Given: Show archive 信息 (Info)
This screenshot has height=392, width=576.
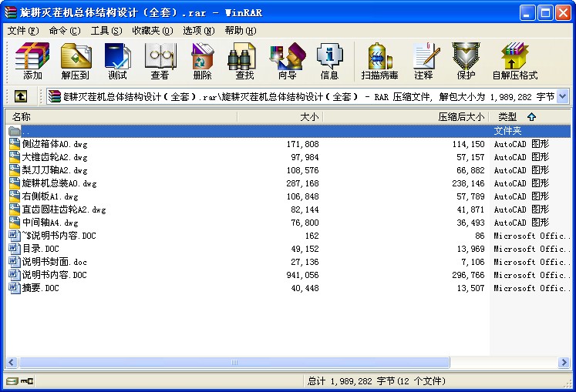Looking at the screenshot, I should 329,61.
